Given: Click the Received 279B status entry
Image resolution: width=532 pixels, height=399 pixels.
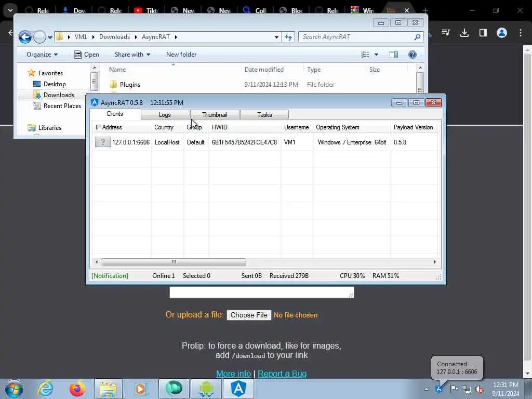Looking at the screenshot, I should pos(289,276).
